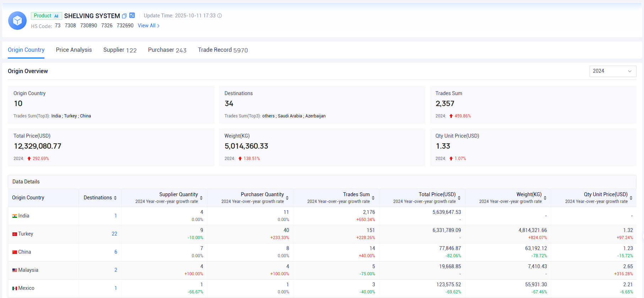Click Malaysia's unit price growth +316.28%
The height and width of the screenshot is (298, 644).
coord(624,274)
